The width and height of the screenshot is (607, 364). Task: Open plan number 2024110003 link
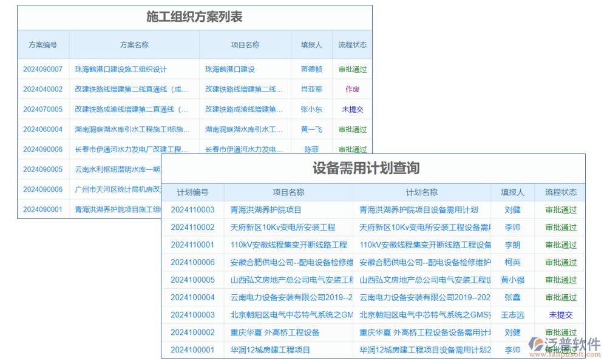pos(192,210)
